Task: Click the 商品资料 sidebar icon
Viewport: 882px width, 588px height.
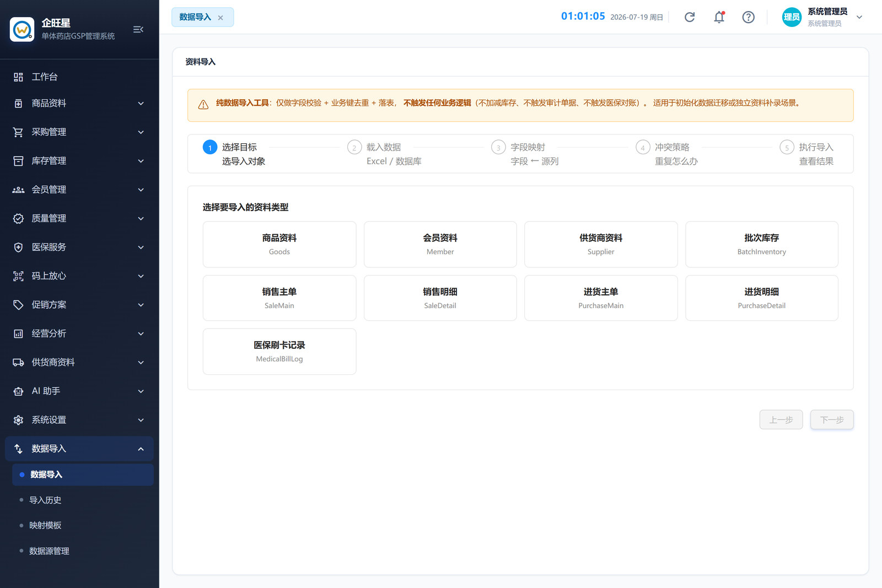Action: pos(18,104)
